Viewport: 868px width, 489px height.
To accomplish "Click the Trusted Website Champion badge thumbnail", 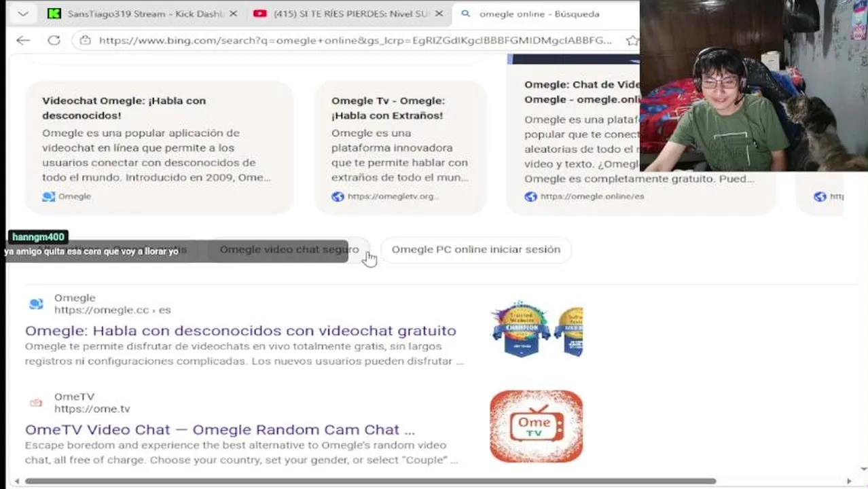I will point(521,329).
